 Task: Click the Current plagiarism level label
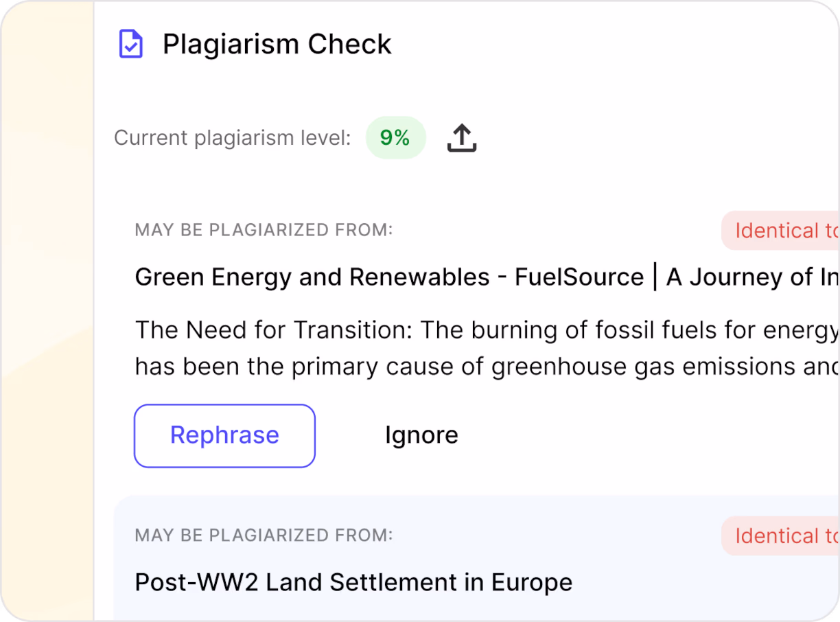pos(233,138)
